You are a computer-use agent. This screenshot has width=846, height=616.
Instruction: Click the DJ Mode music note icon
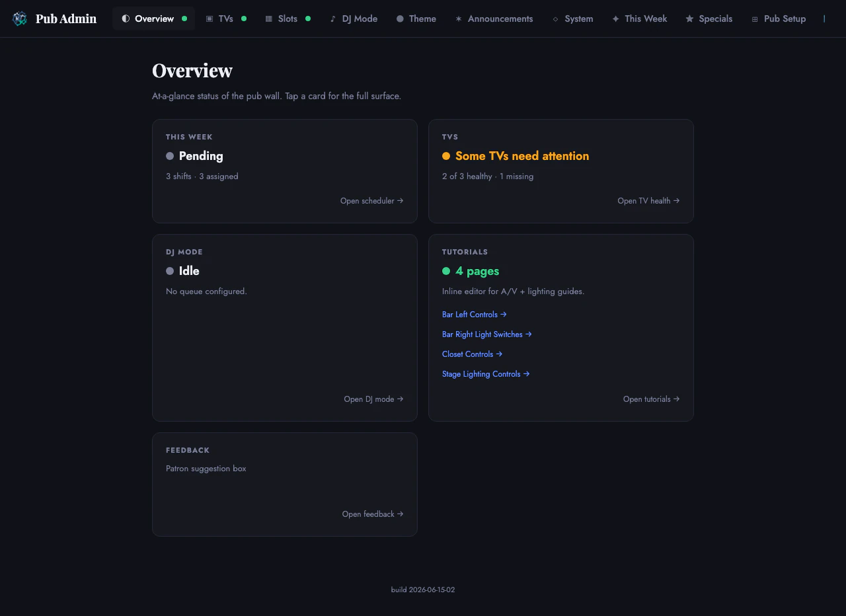(x=333, y=19)
